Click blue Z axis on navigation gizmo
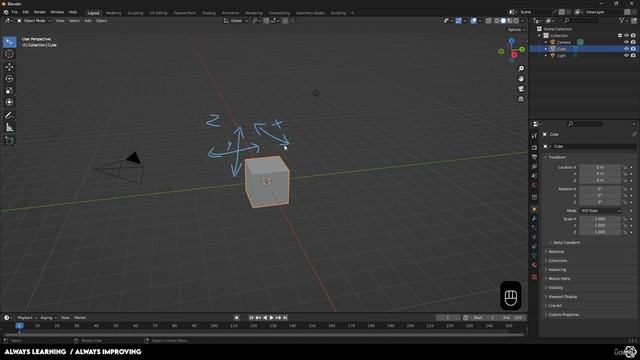 coord(511,41)
